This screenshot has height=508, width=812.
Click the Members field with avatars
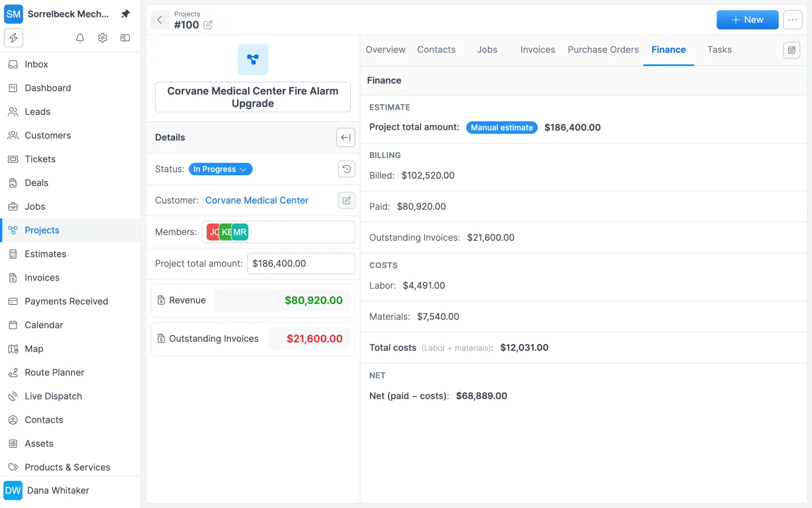click(278, 232)
